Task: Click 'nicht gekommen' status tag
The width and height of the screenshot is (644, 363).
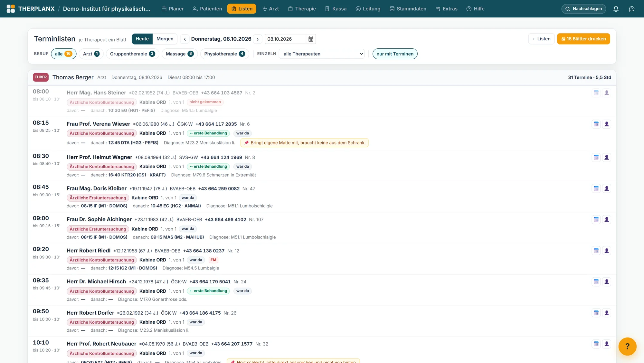Action: [x=205, y=102]
